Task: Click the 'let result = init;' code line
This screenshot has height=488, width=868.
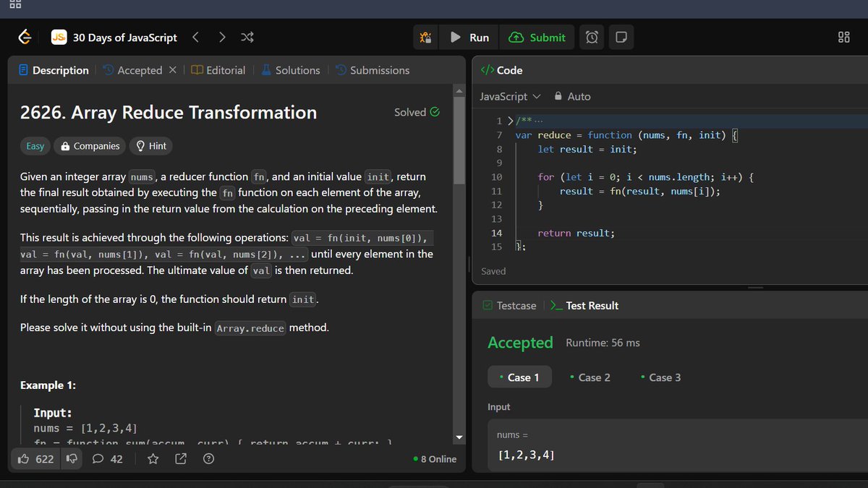Action: [587, 149]
